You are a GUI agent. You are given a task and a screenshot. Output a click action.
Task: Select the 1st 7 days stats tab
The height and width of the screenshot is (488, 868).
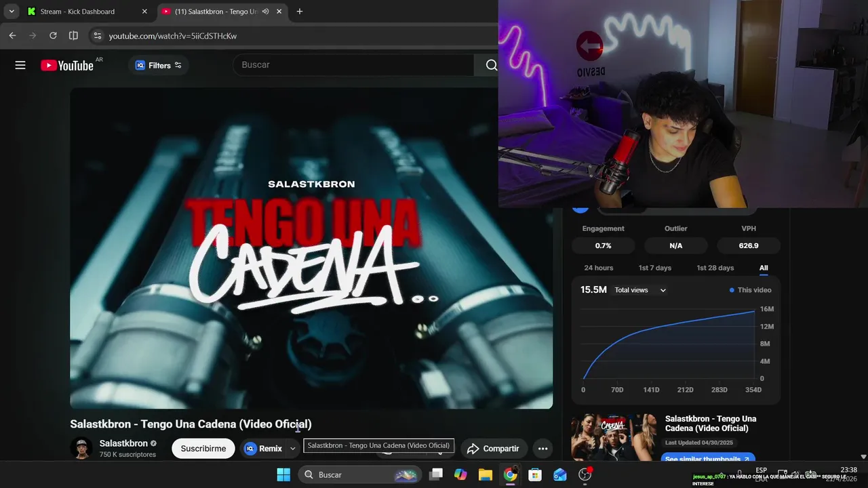[655, 268]
